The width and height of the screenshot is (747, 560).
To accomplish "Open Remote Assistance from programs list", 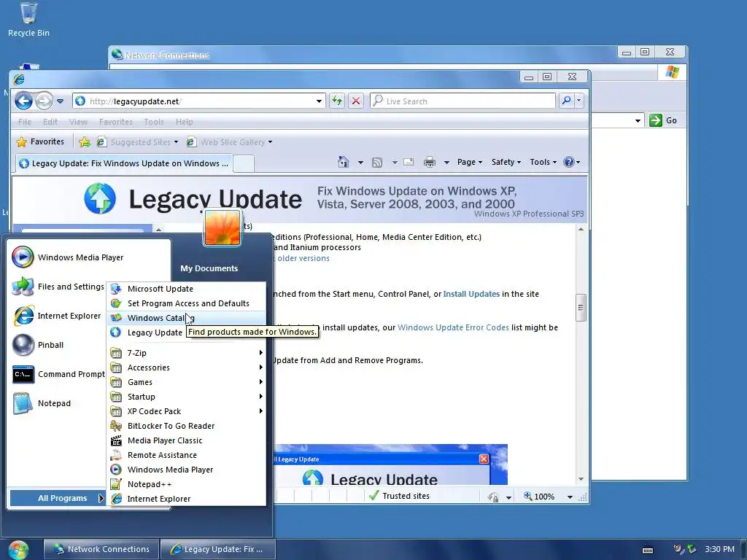I will coord(186,455).
